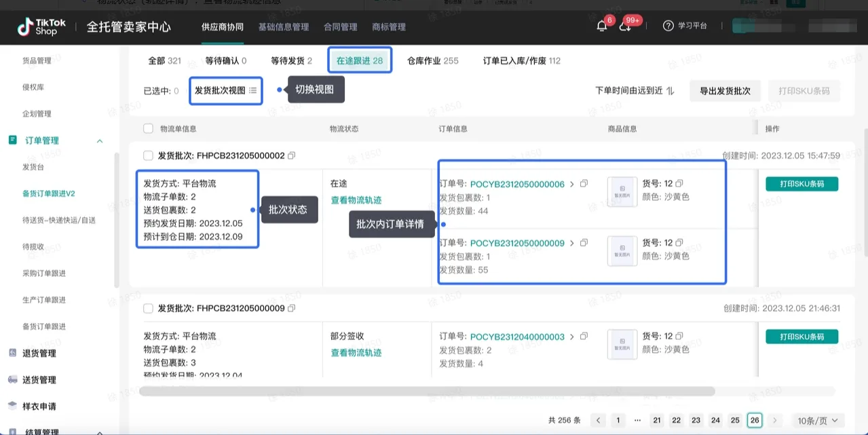Copy 货号 12 in order POCYB2312050000006
868x435 pixels.
pos(679,183)
